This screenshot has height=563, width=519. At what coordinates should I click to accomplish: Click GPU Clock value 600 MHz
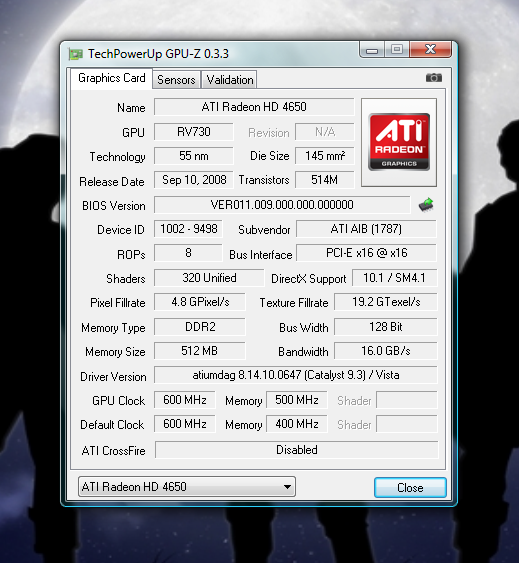(x=185, y=400)
